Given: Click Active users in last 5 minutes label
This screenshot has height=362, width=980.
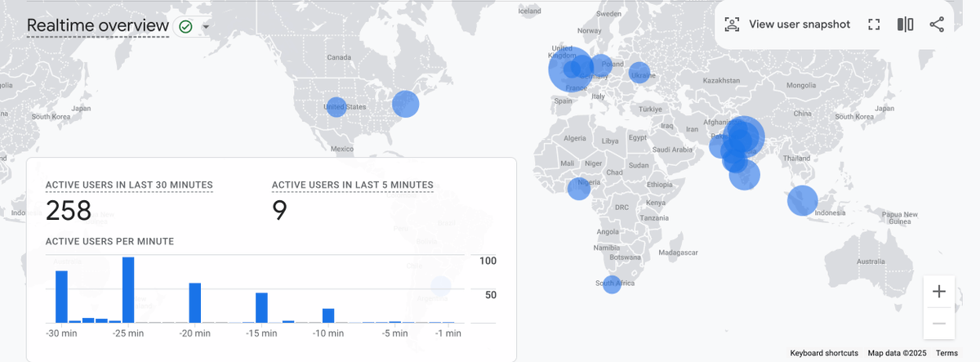Looking at the screenshot, I should click(x=353, y=185).
